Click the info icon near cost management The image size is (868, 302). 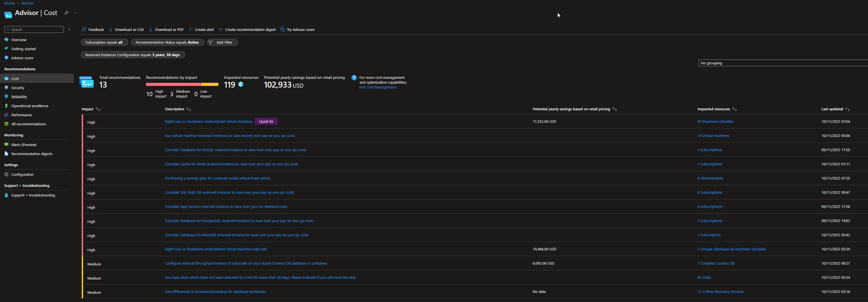[354, 78]
